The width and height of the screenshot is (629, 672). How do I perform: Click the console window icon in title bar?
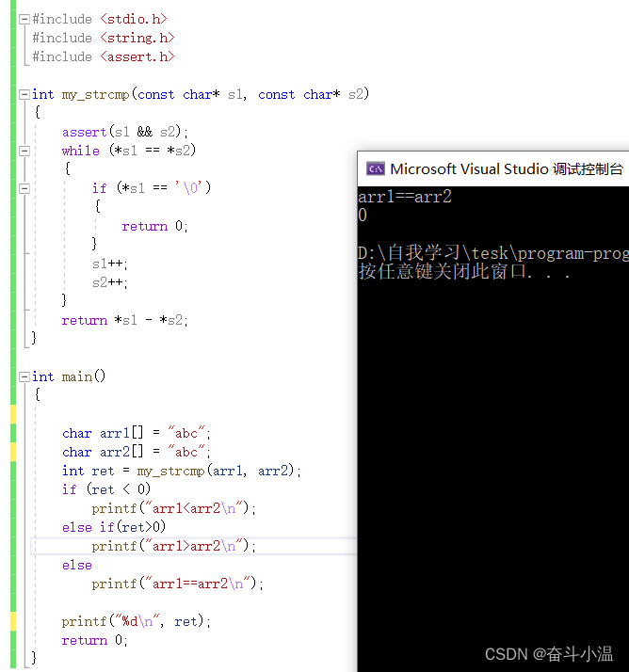point(375,168)
